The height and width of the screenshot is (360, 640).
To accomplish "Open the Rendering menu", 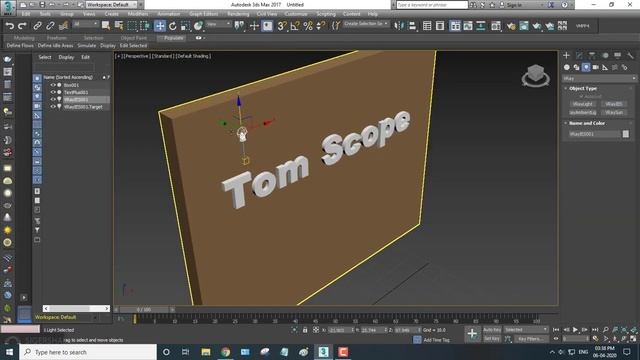I will [238, 14].
